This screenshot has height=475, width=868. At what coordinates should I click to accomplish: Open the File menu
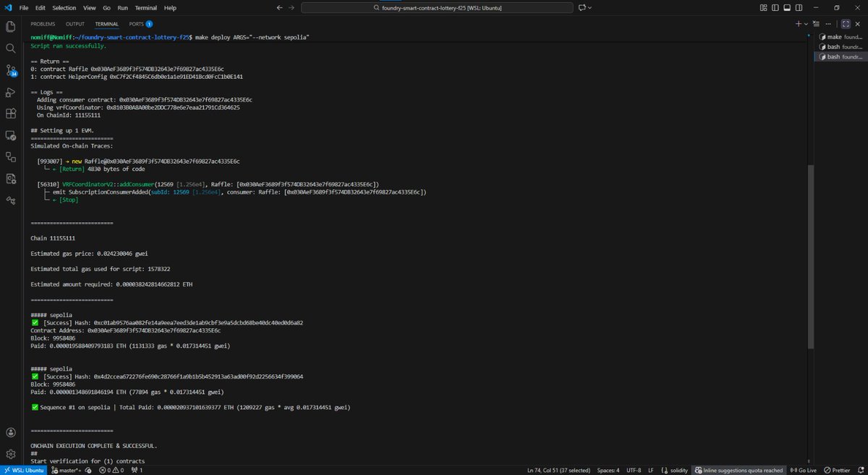pos(24,7)
